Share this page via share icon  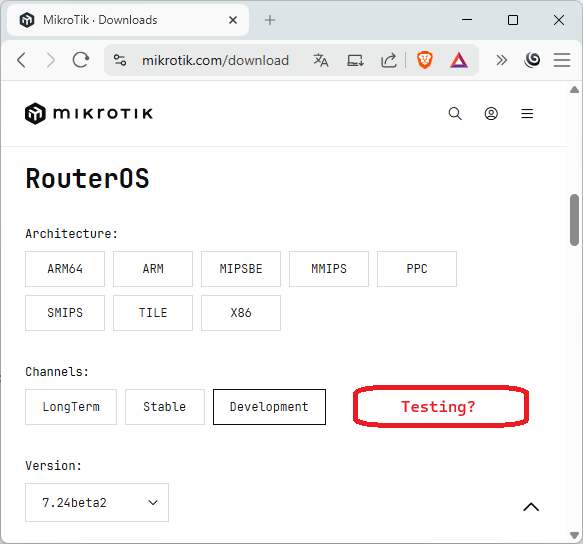pyautogui.click(x=389, y=60)
